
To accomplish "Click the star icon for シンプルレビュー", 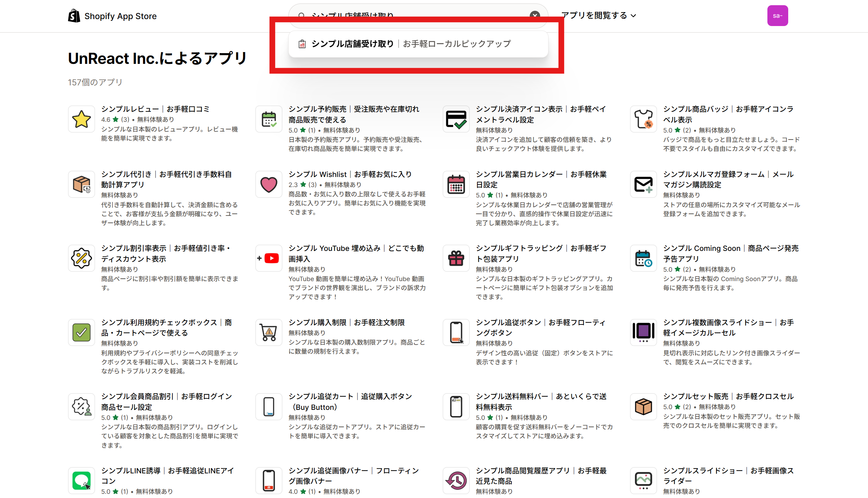I will pos(82,119).
